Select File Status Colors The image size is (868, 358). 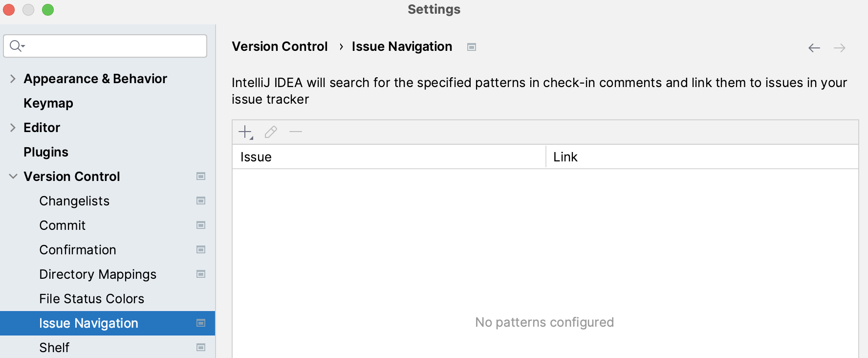point(91,298)
